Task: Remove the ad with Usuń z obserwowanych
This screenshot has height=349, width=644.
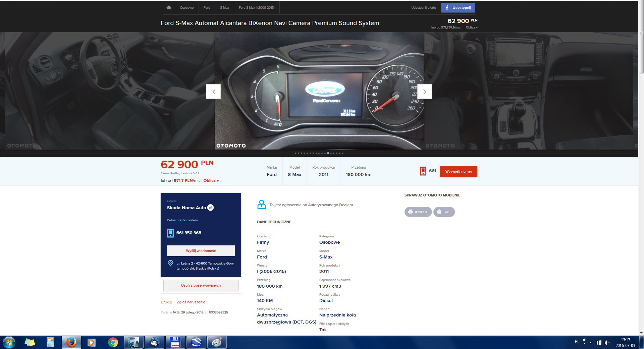Action: coord(201,285)
